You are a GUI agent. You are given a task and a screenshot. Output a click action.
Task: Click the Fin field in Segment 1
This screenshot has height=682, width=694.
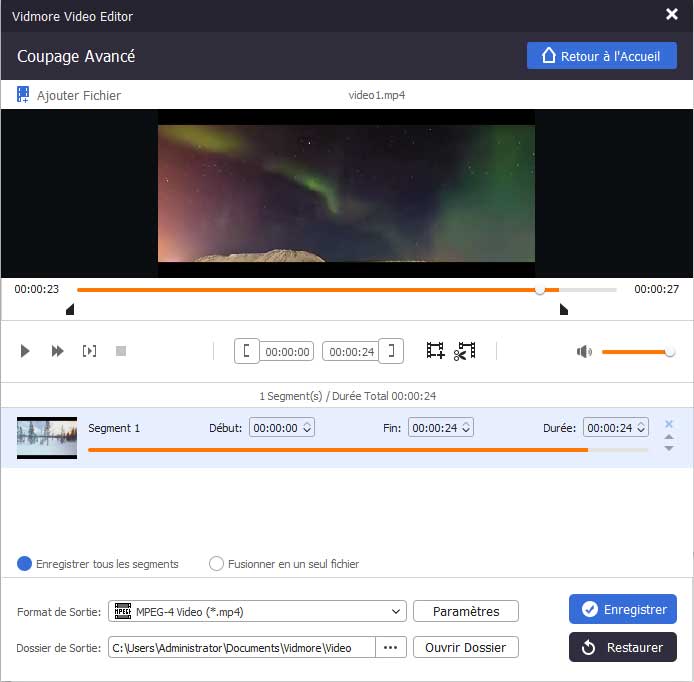tap(440, 428)
